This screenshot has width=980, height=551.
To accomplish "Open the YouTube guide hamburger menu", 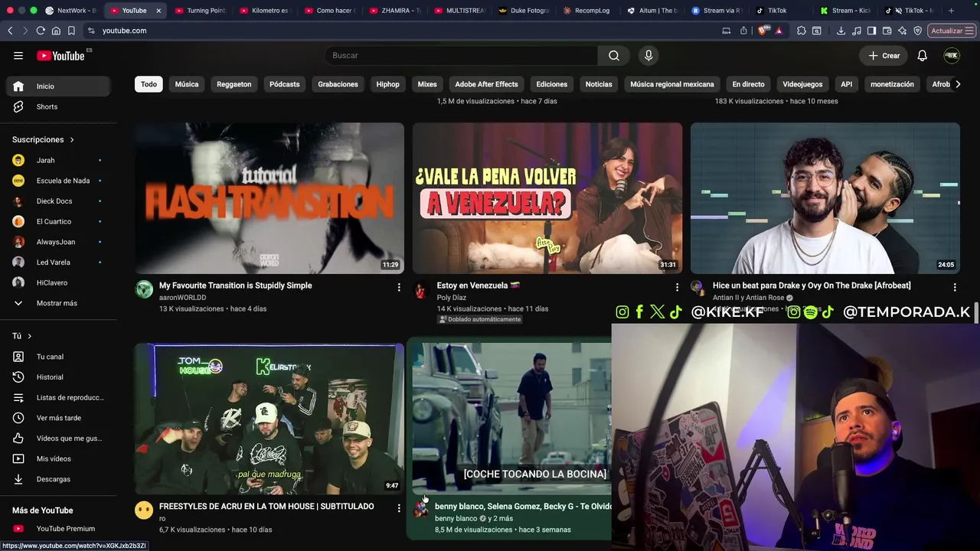I will click(18, 55).
